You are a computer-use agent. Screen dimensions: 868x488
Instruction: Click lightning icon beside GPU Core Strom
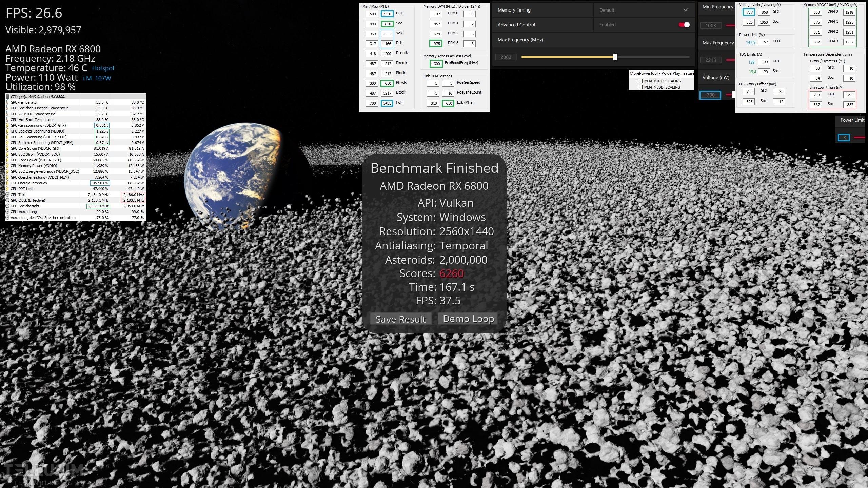coord(8,148)
